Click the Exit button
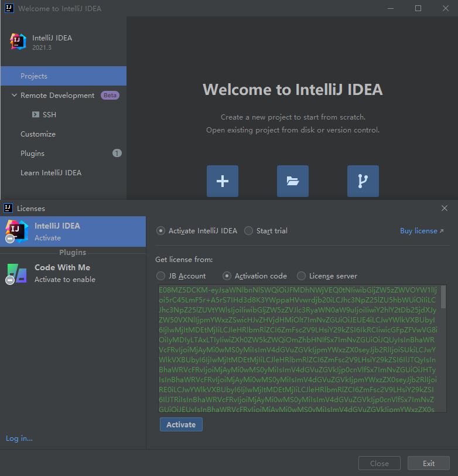Image resolution: width=458 pixels, height=476 pixels. pyautogui.click(x=429, y=463)
